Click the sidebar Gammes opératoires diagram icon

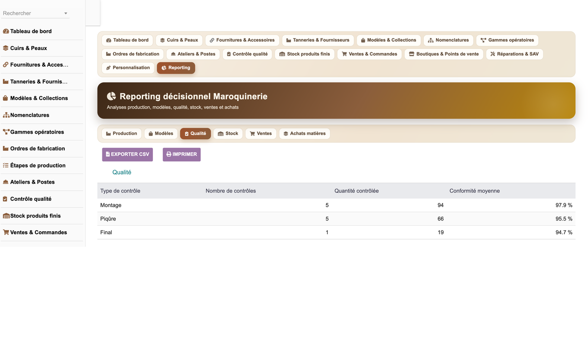point(6,132)
